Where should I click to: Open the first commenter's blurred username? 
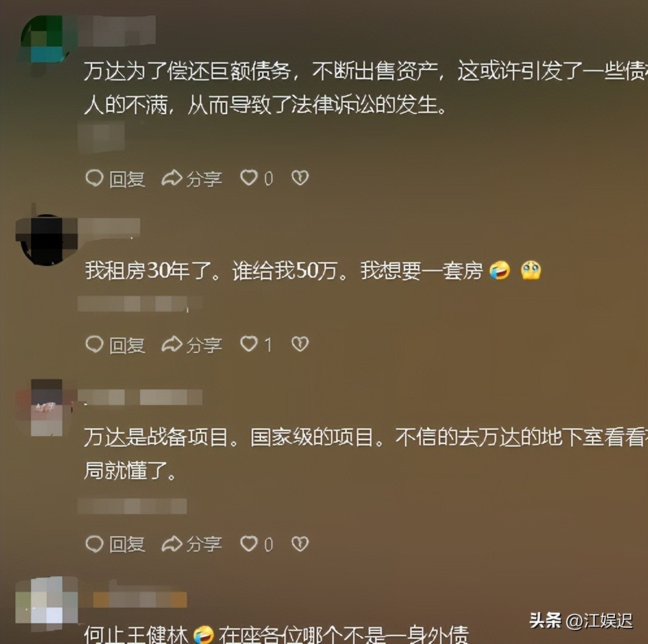[116, 30]
